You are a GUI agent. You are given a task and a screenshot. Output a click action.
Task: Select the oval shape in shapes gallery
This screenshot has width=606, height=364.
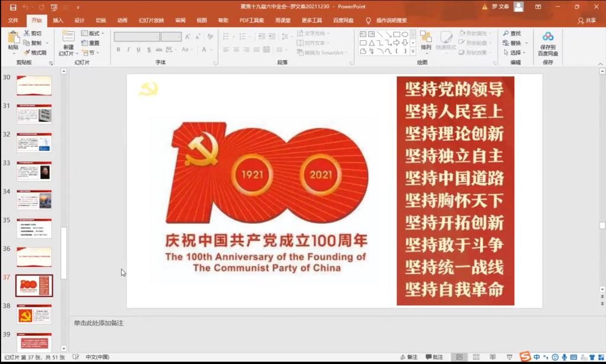405,34
